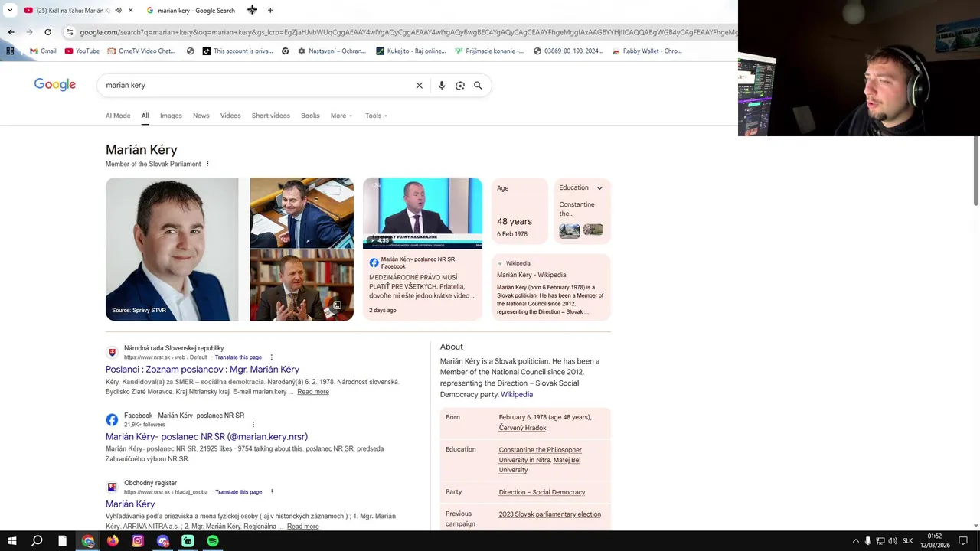Viewport: 980px width, 551px height.
Task: Translate the nrsr.sk result page
Action: click(x=238, y=357)
